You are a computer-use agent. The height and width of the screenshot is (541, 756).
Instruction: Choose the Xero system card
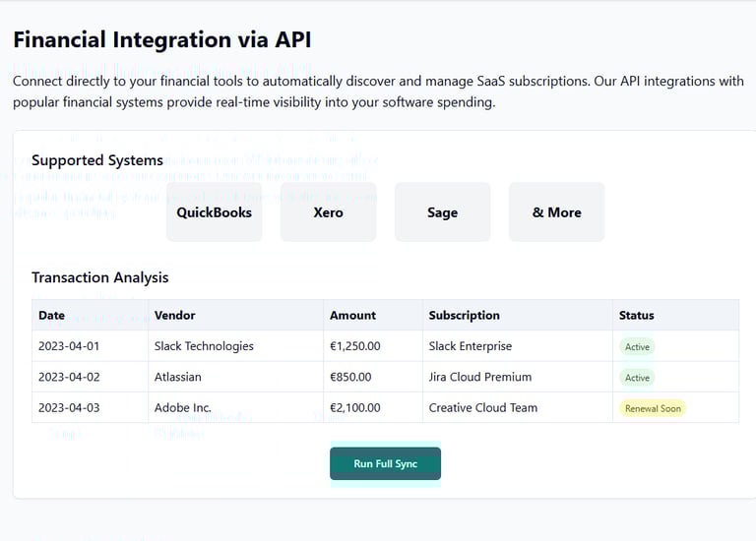tap(329, 211)
